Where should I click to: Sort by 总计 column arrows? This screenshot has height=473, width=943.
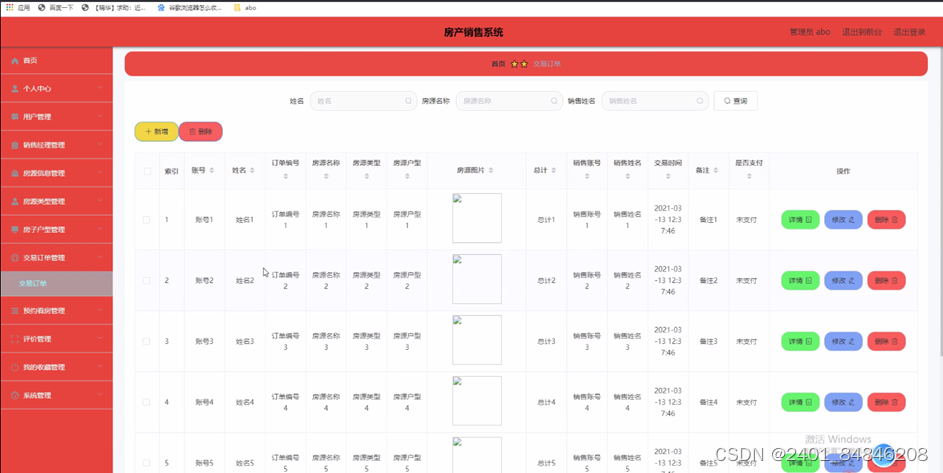pyautogui.click(x=553, y=170)
